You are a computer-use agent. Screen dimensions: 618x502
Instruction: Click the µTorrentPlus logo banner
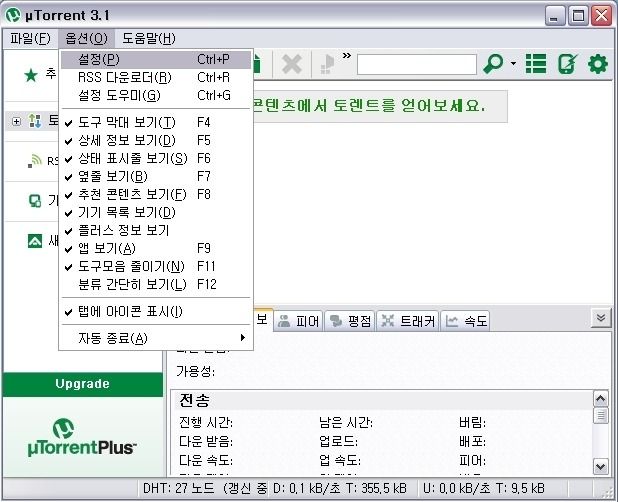(x=82, y=438)
